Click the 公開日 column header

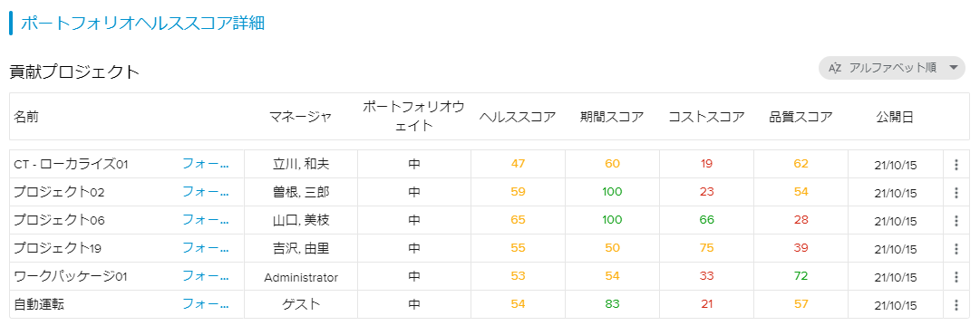895,117
